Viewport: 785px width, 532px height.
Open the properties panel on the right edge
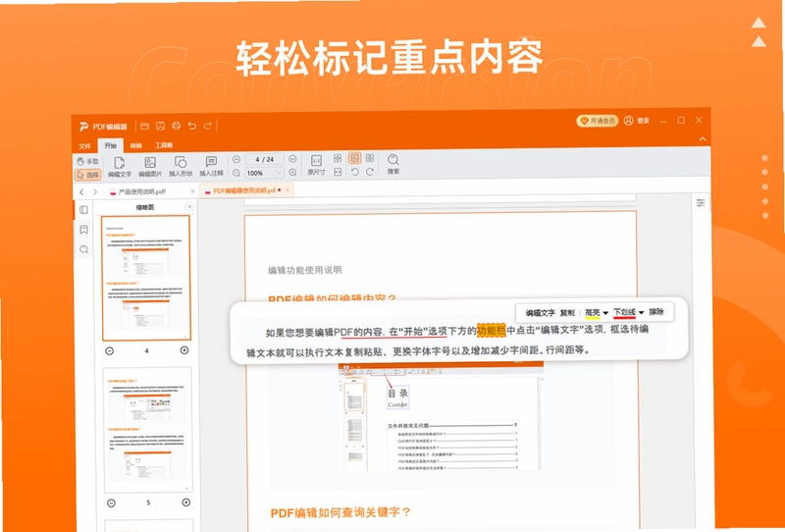pos(701,202)
